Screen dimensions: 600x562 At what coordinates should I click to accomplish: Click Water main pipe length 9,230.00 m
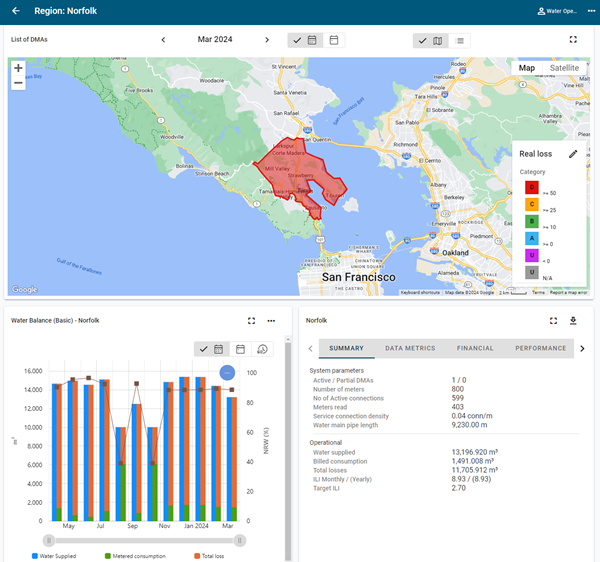tap(469, 425)
